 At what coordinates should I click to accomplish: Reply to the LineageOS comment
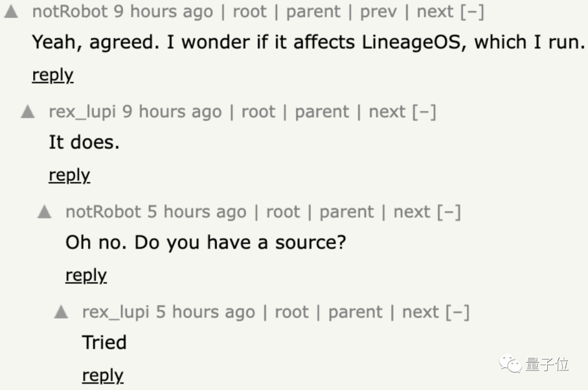pos(52,75)
